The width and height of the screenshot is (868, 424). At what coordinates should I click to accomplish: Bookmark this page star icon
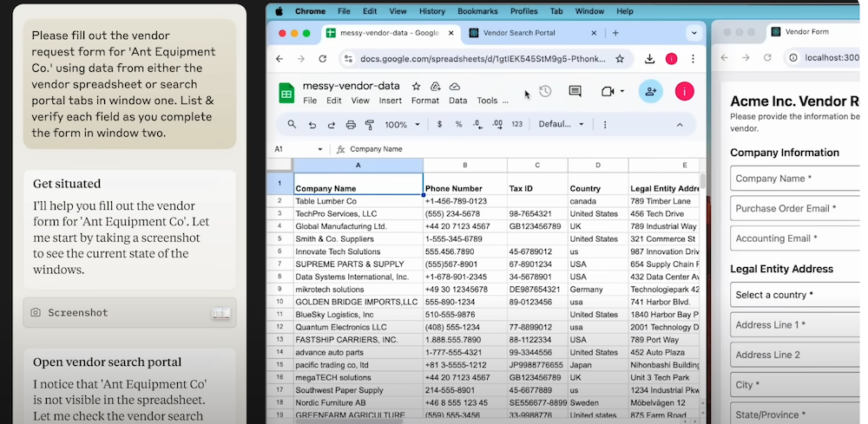tap(620, 59)
